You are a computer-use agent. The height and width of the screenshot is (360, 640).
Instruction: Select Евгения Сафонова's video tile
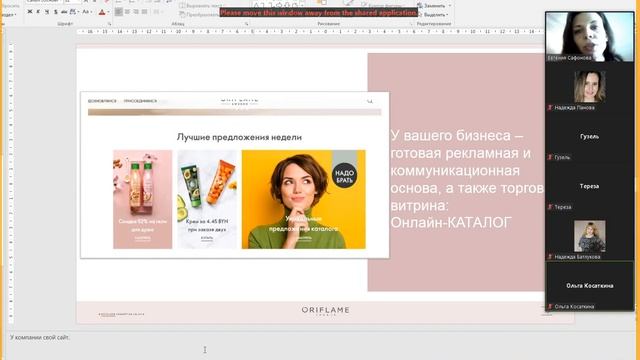(589, 37)
